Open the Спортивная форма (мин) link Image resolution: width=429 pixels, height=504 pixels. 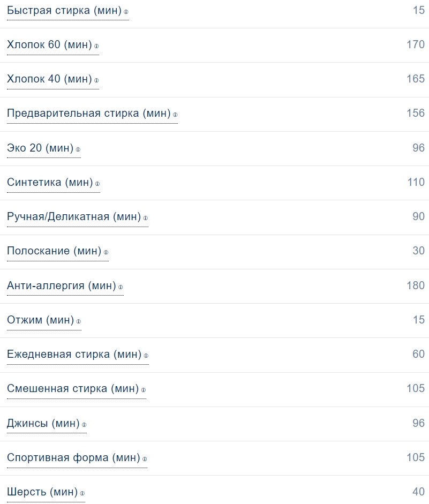73,457
